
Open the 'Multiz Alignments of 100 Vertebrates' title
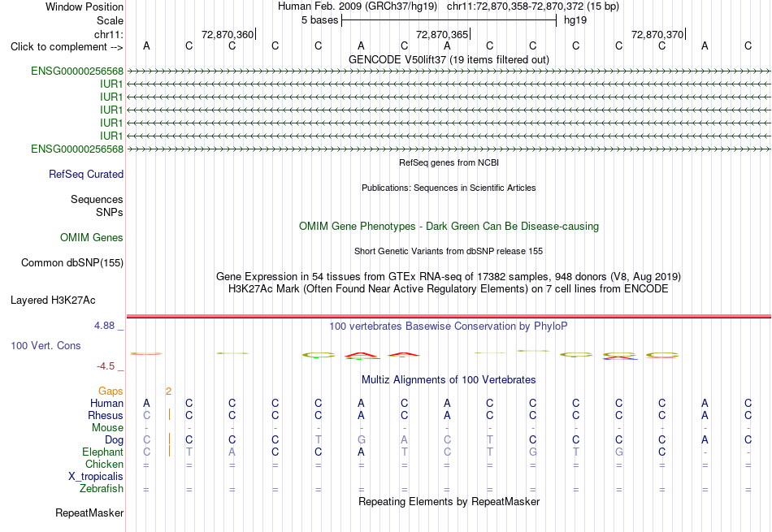(449, 380)
